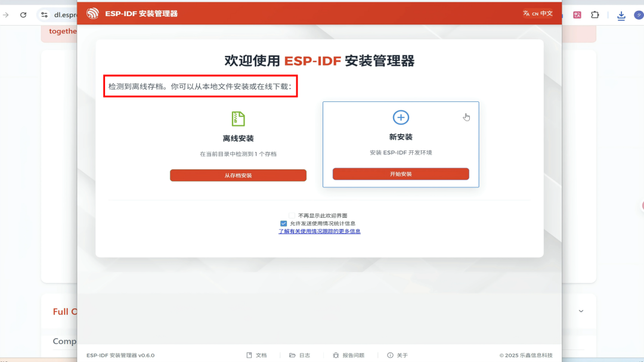This screenshot has width=644, height=362.
Task: Click 在当前目录中检测到 1 个存档 text
Action: click(x=238, y=154)
